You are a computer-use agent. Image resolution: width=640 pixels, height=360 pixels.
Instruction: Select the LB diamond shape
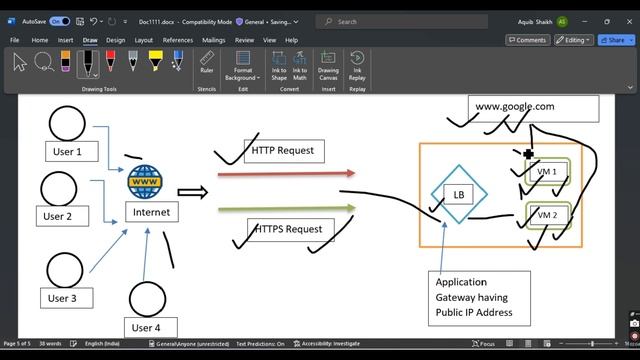(x=459, y=194)
